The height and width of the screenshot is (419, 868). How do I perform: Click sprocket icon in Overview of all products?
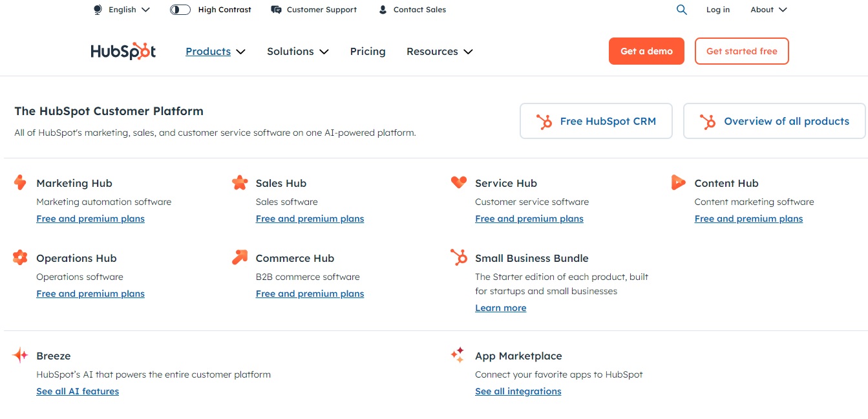pyautogui.click(x=708, y=122)
